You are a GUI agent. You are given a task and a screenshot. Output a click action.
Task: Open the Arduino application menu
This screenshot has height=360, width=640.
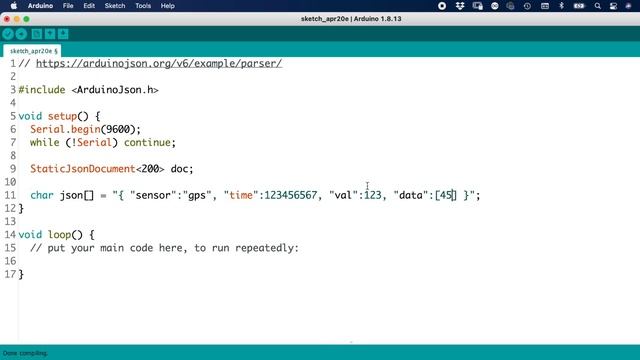(x=40, y=6)
